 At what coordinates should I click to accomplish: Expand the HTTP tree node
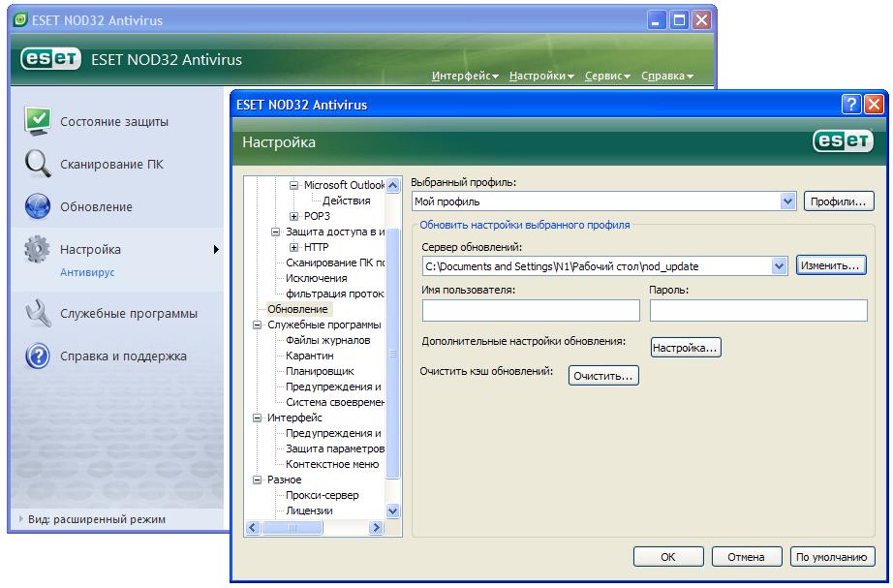[x=293, y=247]
